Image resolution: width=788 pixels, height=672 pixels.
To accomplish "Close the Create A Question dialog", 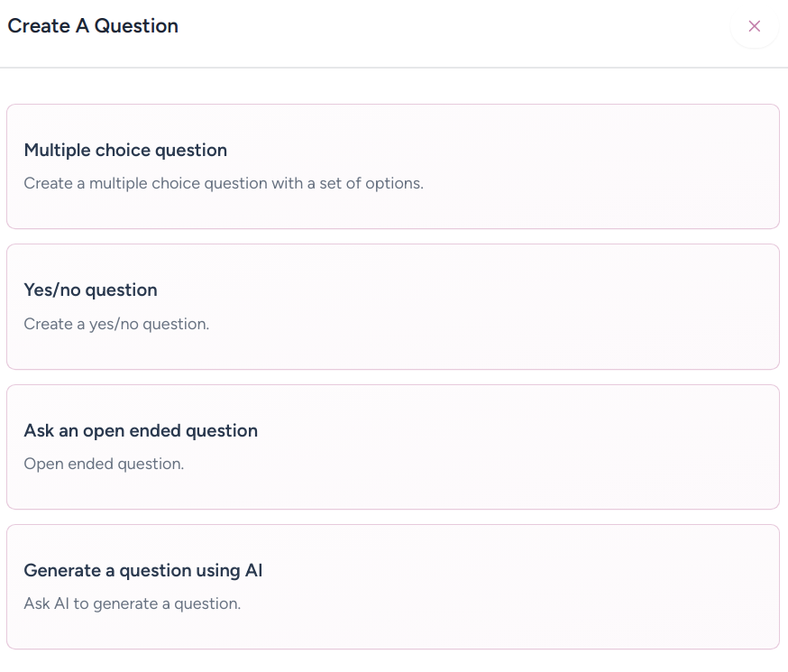I will click(x=755, y=26).
